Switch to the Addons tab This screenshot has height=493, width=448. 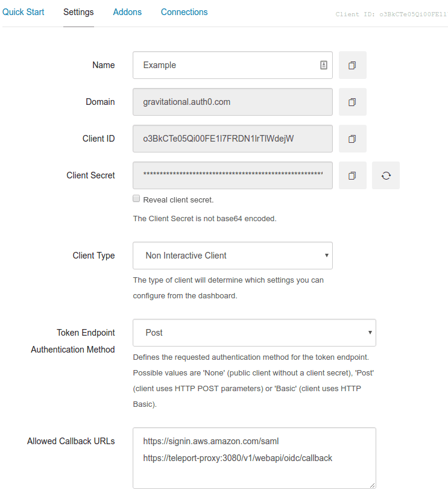(127, 12)
